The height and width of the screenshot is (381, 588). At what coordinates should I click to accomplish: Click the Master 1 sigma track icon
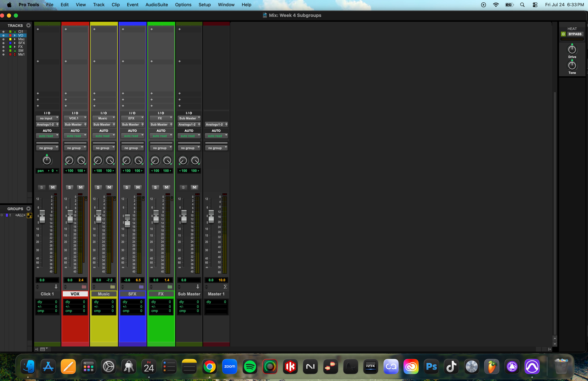(x=225, y=287)
